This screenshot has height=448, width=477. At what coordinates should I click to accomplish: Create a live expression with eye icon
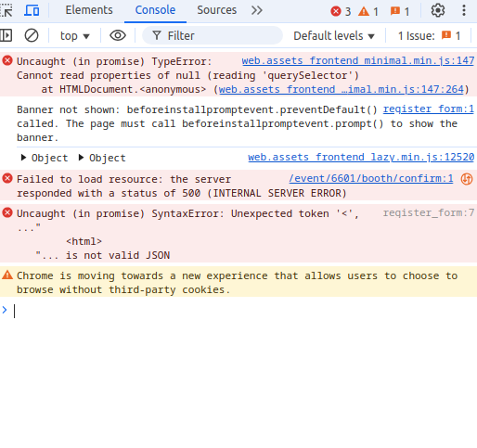[x=118, y=35]
